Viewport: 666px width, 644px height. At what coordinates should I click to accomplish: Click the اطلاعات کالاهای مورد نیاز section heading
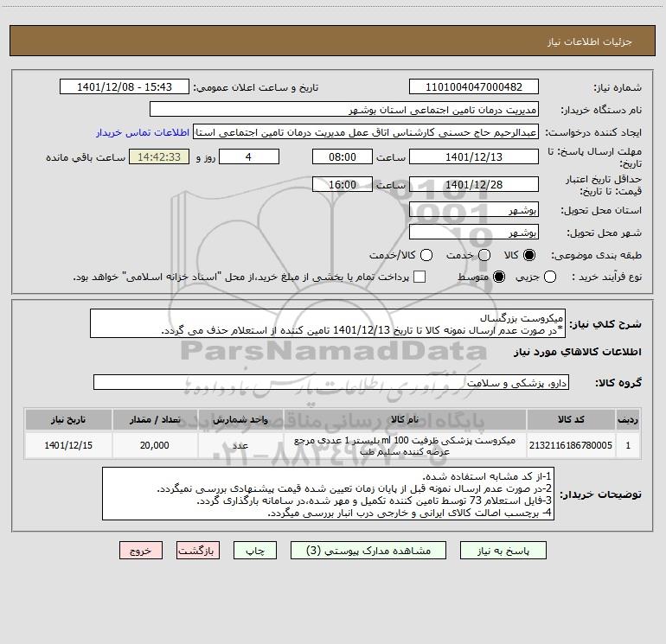pos(577,352)
